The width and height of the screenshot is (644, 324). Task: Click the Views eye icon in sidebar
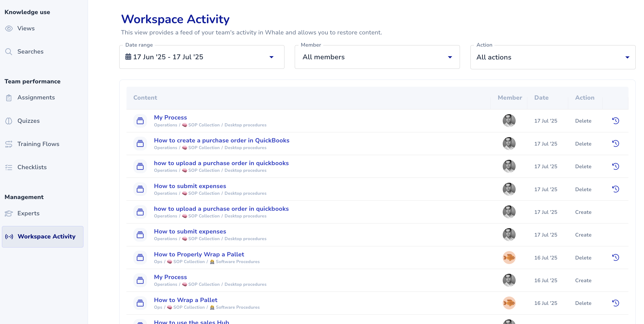click(9, 28)
